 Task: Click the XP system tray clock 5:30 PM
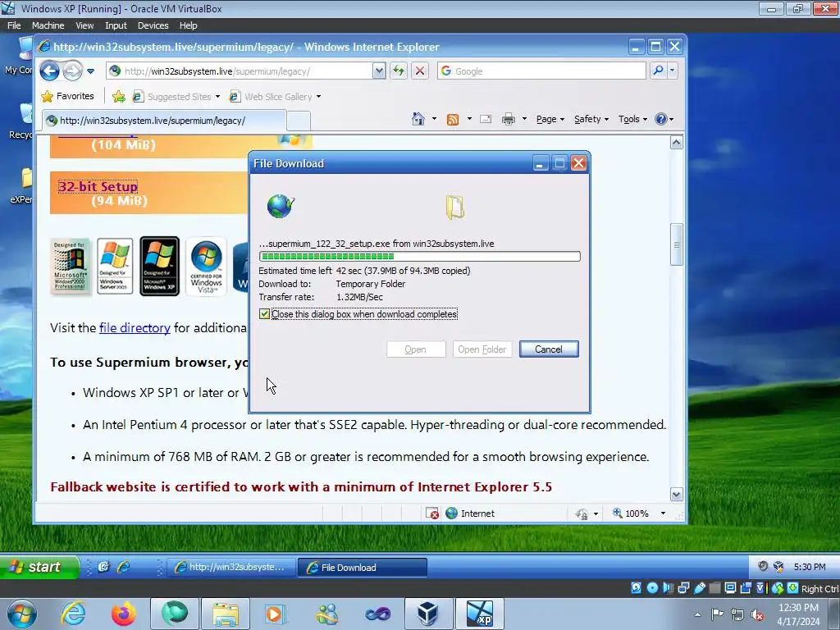pos(810,567)
